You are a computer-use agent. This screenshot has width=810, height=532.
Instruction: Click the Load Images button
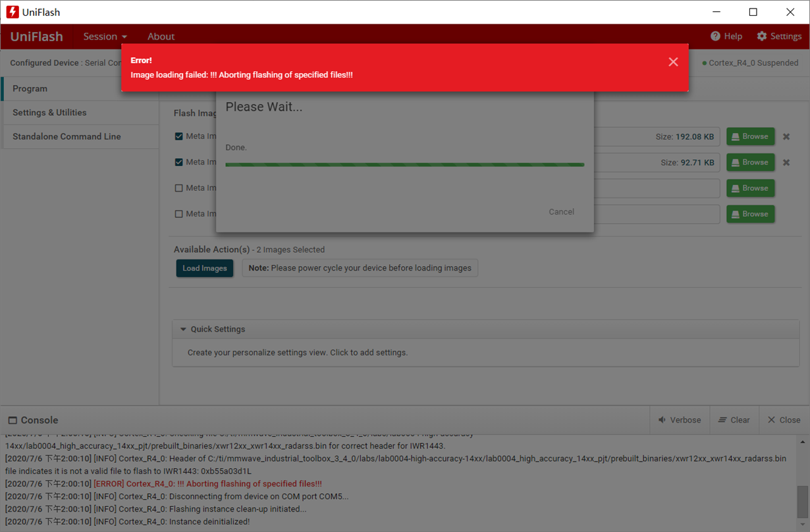[205, 268]
